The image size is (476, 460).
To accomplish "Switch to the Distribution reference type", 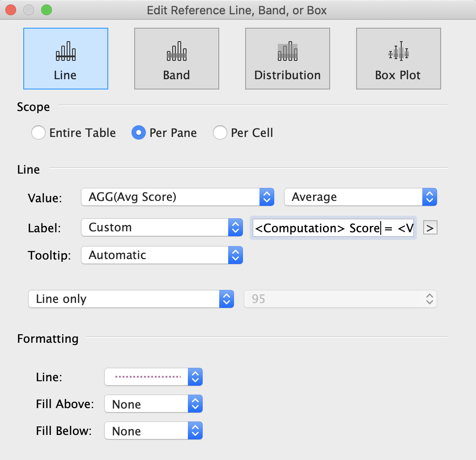I will tap(287, 59).
